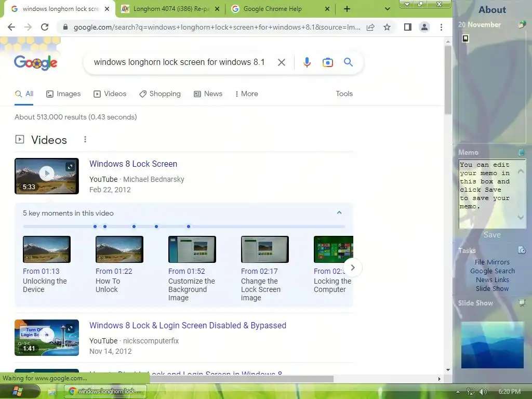Clear the search box with X
The height and width of the screenshot is (399, 532).
[281, 62]
